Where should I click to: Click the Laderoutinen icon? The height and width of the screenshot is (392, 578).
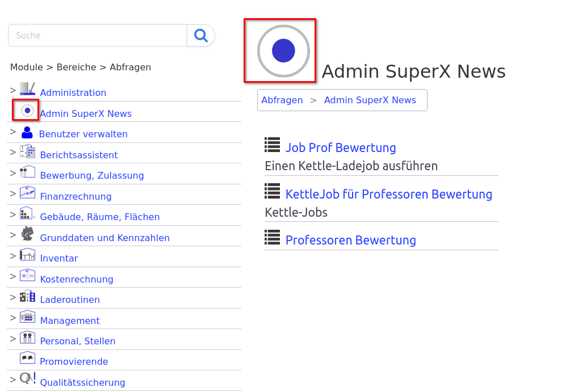click(27, 296)
